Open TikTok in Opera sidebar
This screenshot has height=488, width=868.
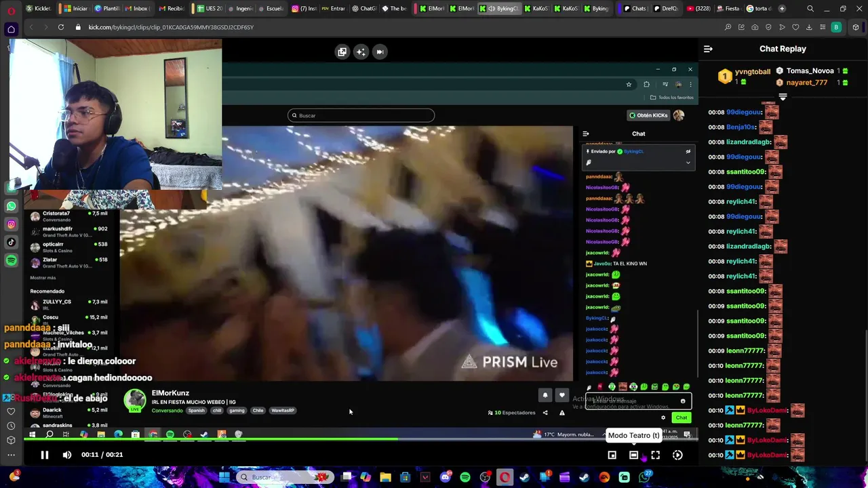11,242
